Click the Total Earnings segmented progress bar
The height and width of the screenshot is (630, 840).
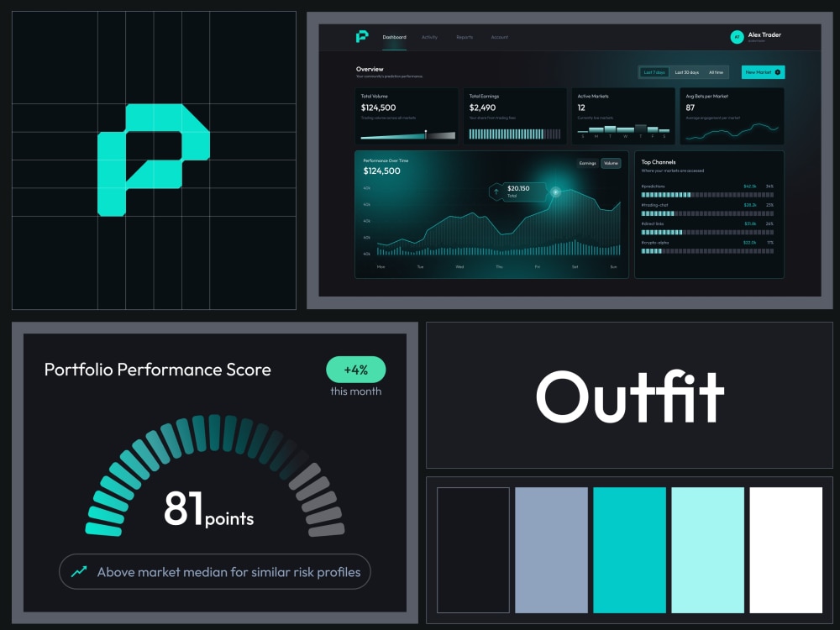click(x=515, y=134)
